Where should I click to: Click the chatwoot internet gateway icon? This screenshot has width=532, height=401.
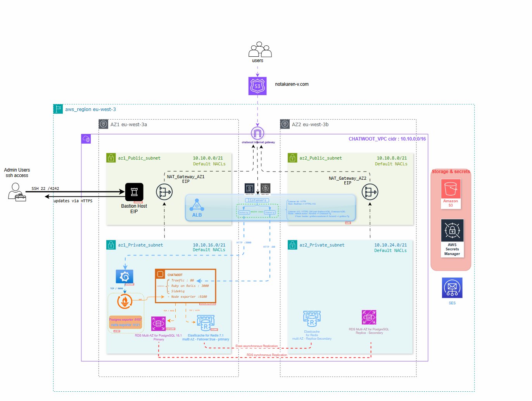tap(257, 133)
